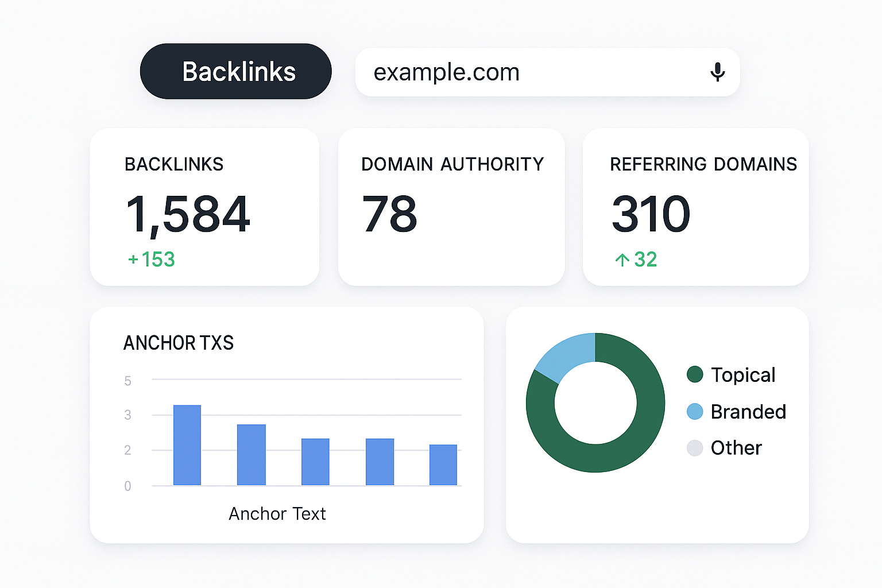
Task: Click the ANCHOR TXS chart heading
Action: 179,343
